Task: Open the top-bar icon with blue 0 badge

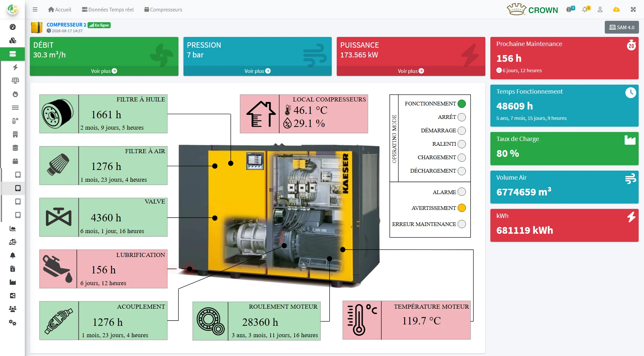Action: point(570,9)
